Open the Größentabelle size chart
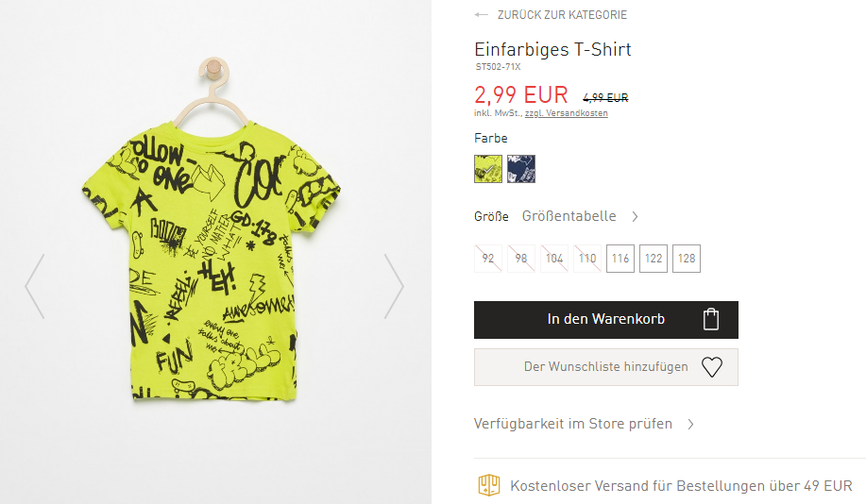The image size is (866, 504). pos(569,216)
